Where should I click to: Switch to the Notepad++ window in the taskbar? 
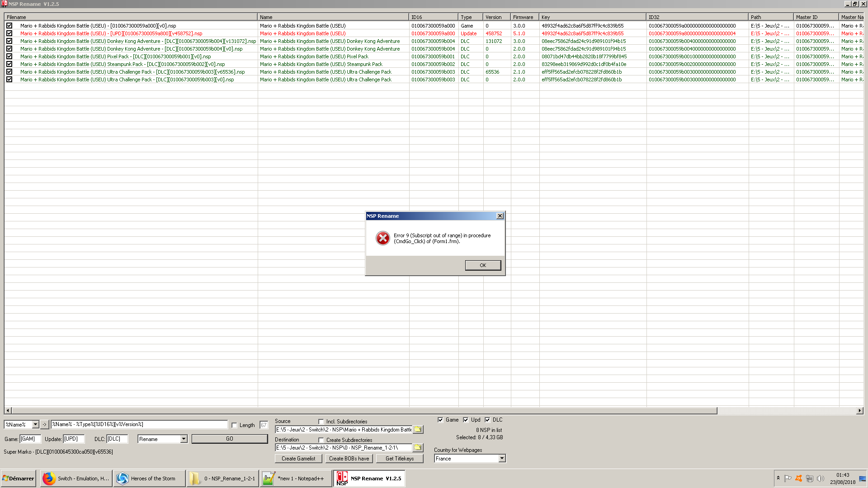pos(296,478)
